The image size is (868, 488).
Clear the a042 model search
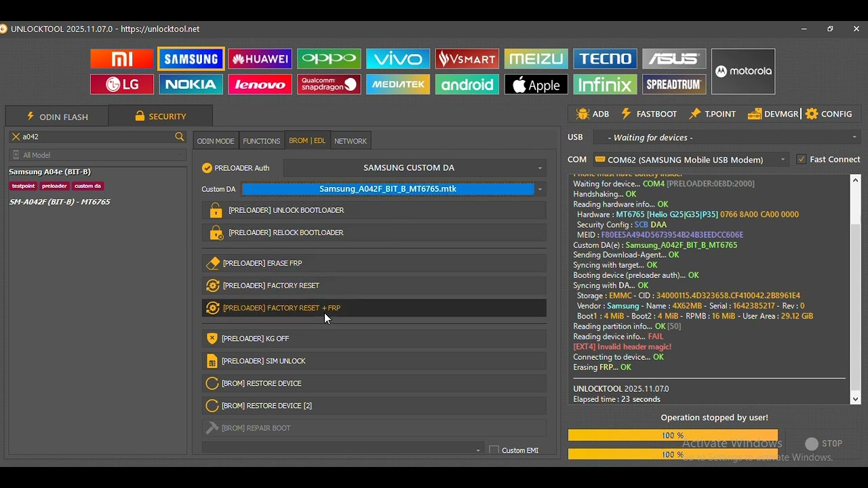16,137
